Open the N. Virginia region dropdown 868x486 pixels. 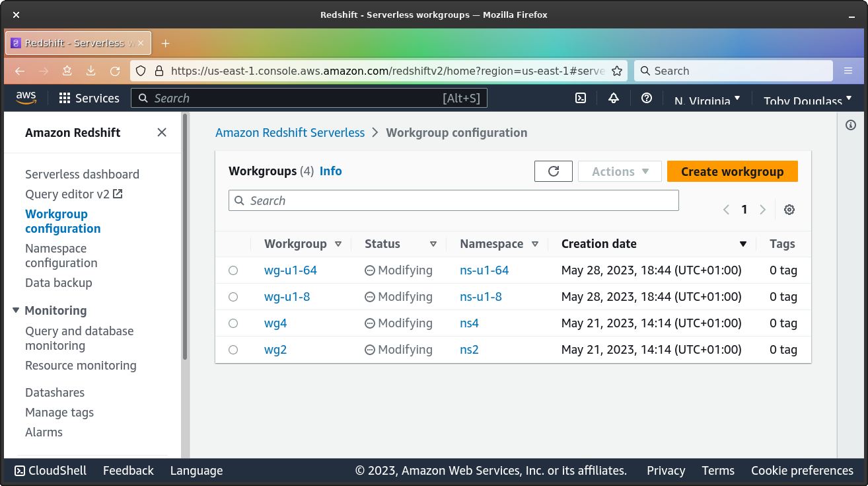click(707, 101)
